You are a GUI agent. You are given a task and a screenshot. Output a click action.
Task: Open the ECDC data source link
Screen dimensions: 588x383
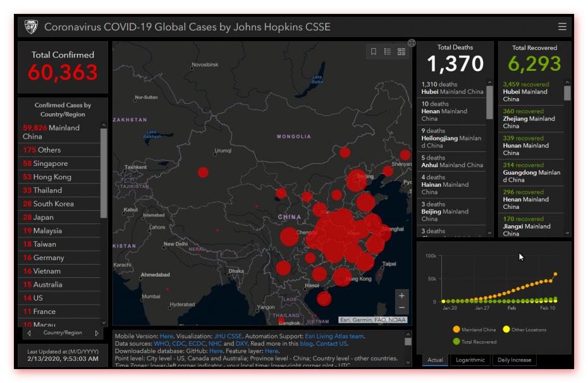pyautogui.click(x=197, y=344)
